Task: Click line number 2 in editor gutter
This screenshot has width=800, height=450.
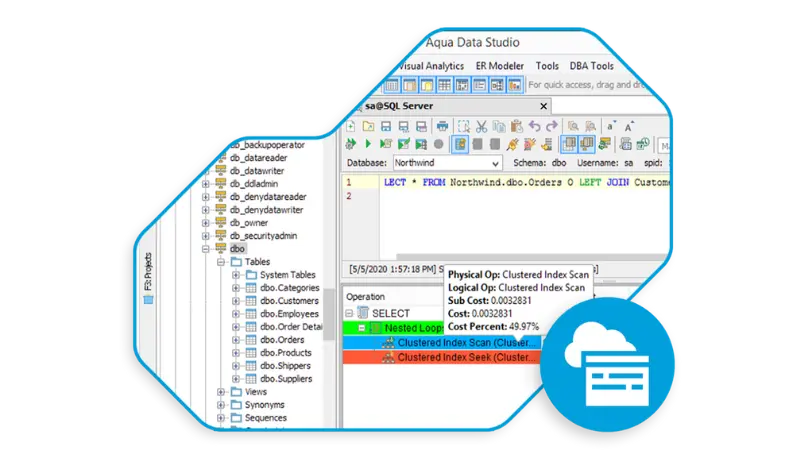Action: pyautogui.click(x=349, y=196)
